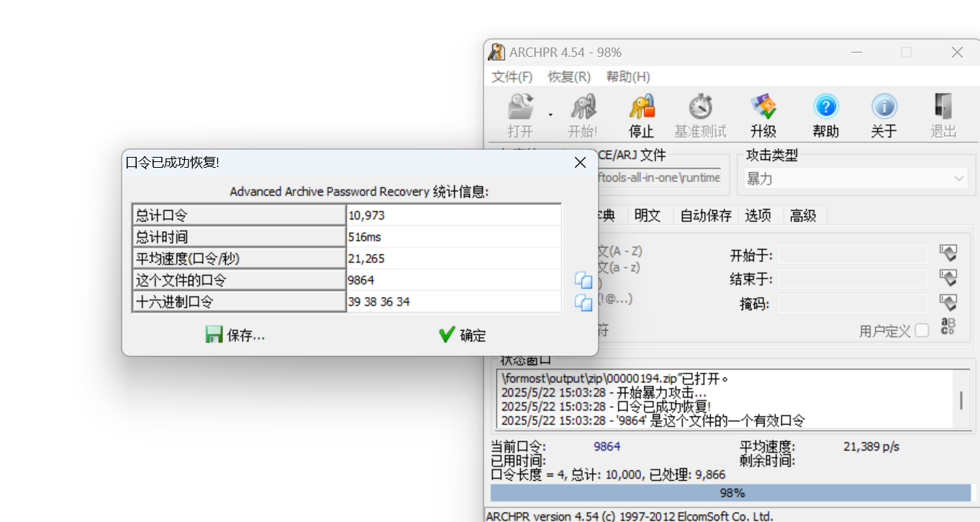Screen dimensions: 980x522
Task: Open the 文件(F) menu
Action: click(512, 77)
